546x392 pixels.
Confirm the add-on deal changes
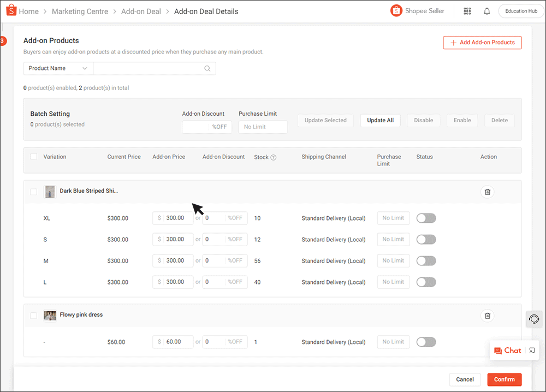click(504, 379)
